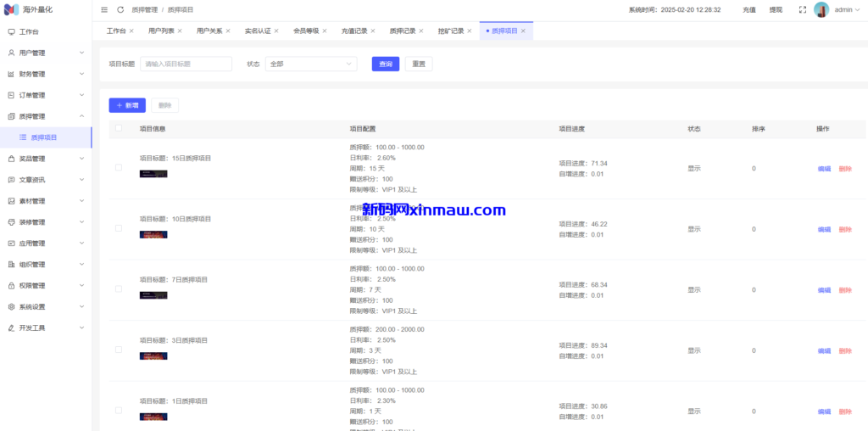Click the 权限管理 lock icon
Viewport: 868px width, 431px height.
click(x=11, y=286)
